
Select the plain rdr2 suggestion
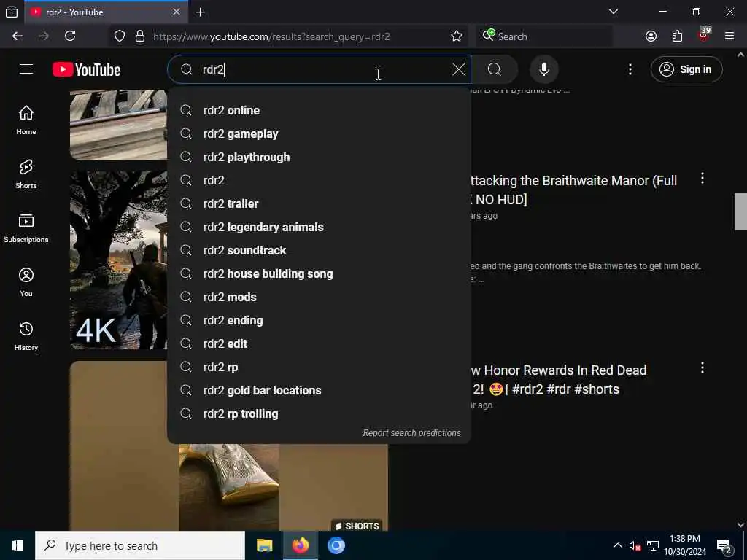[320, 181]
